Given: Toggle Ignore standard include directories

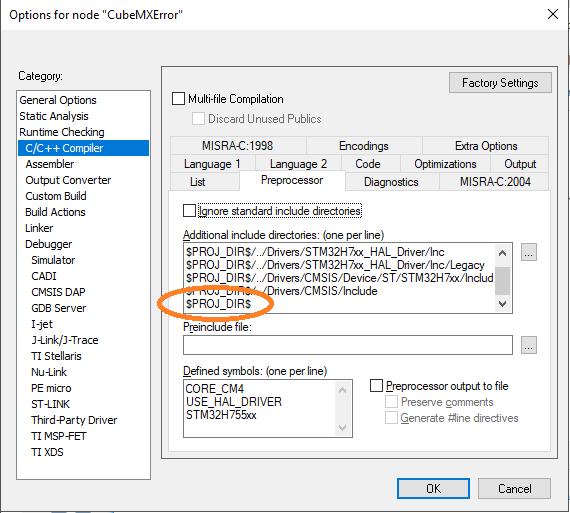Looking at the screenshot, I should (x=189, y=211).
